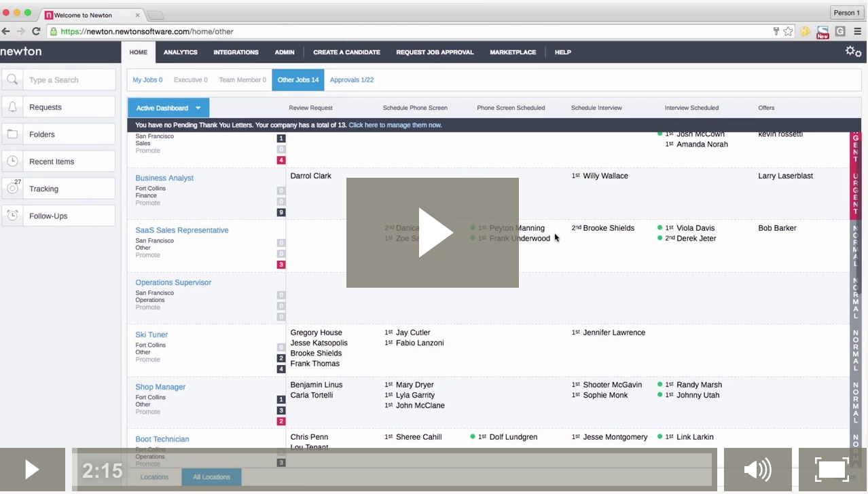Open the Boot Technician job
868x494 pixels.
162,439
